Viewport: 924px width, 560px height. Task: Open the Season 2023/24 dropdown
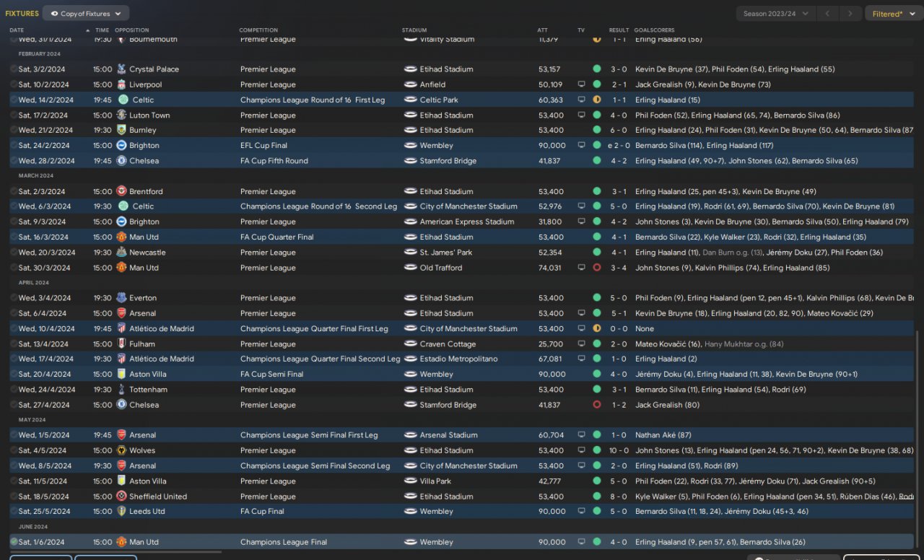[776, 13]
